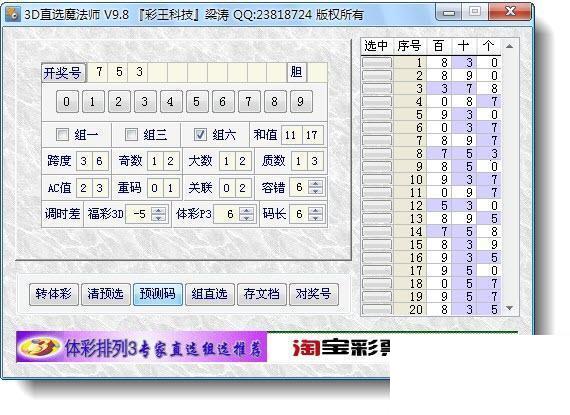Click digit button 7

pyautogui.click(x=249, y=101)
